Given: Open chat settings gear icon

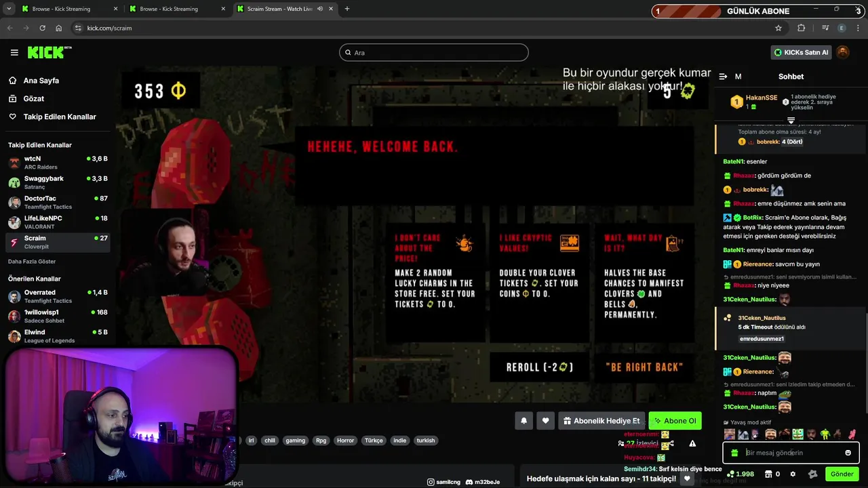Looking at the screenshot, I should point(793,474).
